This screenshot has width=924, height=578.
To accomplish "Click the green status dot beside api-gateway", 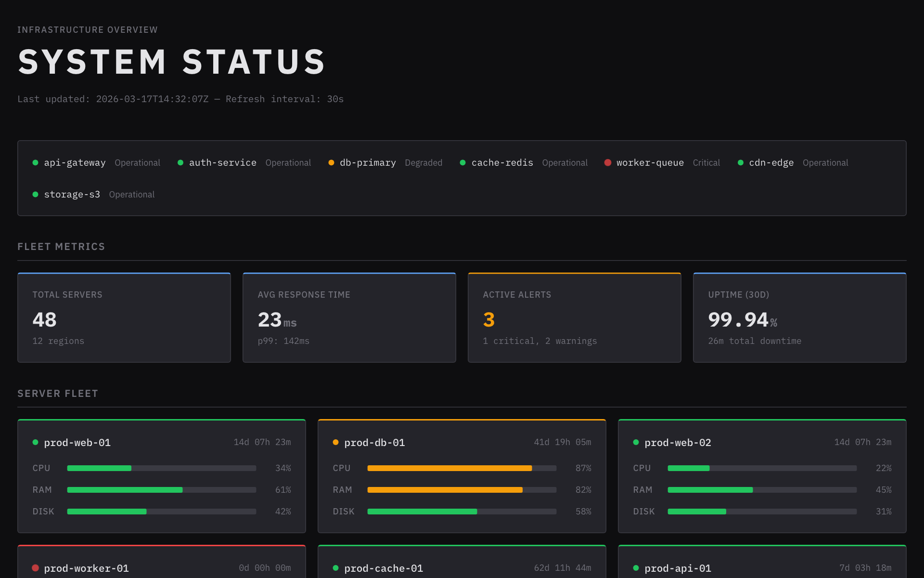I will click(x=35, y=163).
